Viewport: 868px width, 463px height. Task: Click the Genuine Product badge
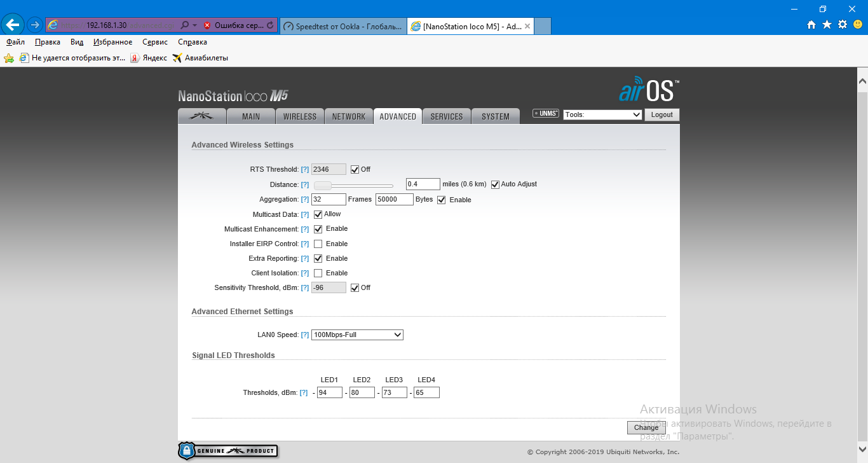coord(227,451)
